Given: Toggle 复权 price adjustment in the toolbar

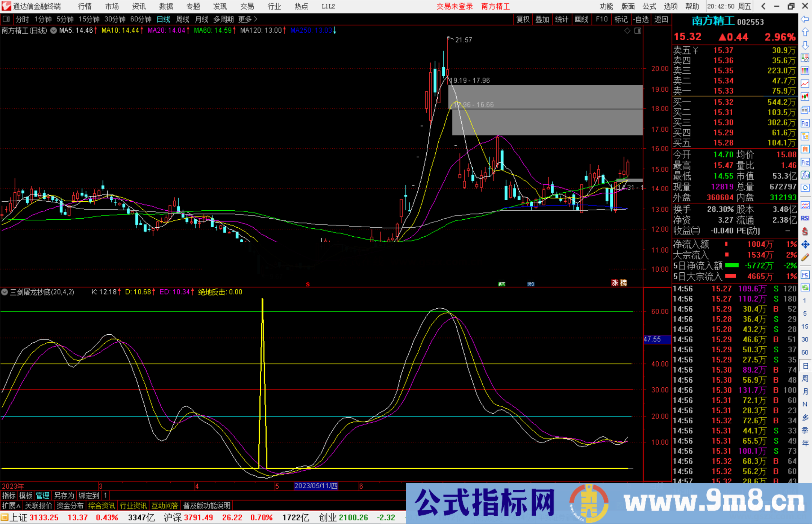Looking at the screenshot, I should point(523,19).
